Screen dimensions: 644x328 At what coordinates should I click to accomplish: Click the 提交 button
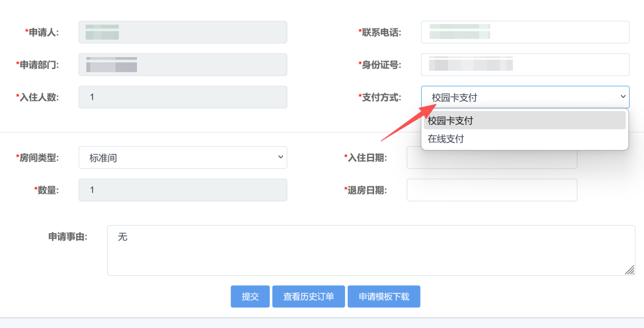point(250,296)
